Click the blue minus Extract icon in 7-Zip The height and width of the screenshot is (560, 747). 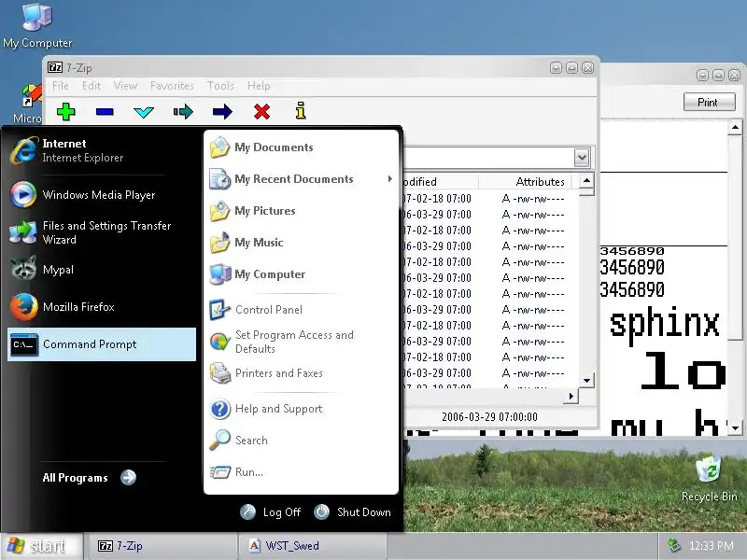105,112
